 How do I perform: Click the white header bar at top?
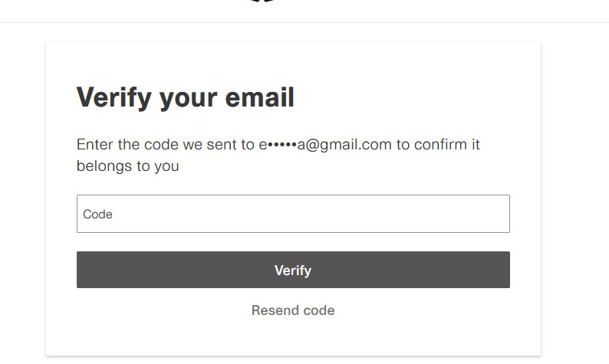460,11
